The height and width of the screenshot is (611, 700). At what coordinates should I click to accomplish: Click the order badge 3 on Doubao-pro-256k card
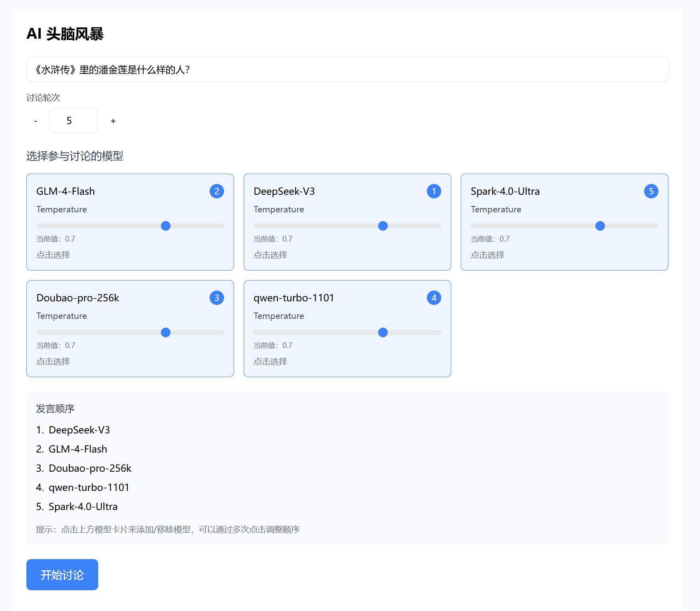coord(216,298)
